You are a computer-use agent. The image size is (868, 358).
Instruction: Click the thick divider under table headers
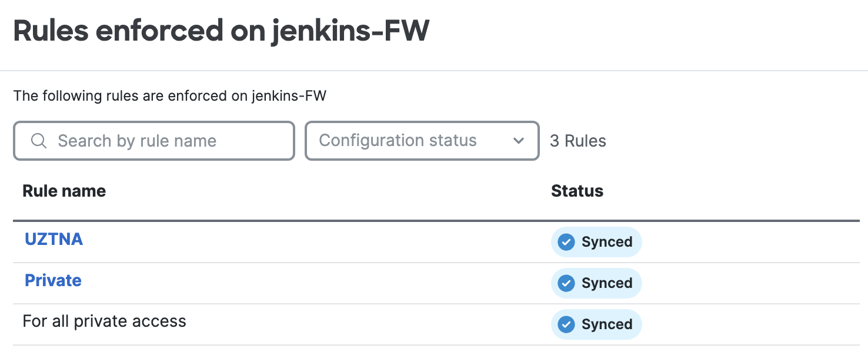coord(435,221)
